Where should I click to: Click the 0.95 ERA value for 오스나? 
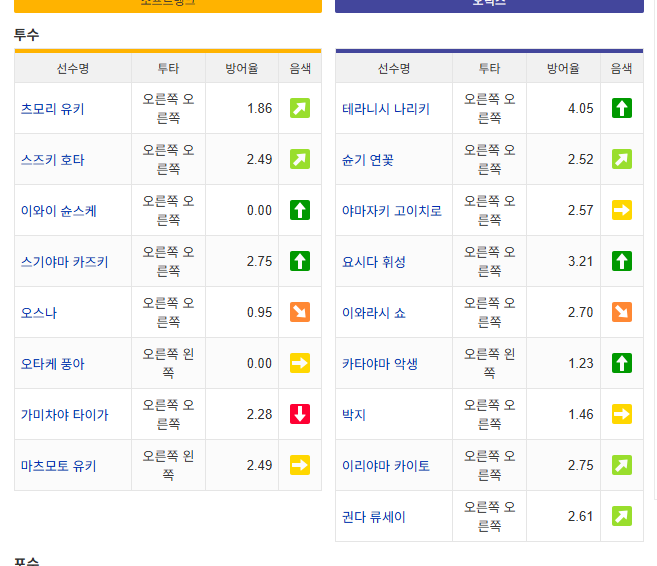coord(259,313)
